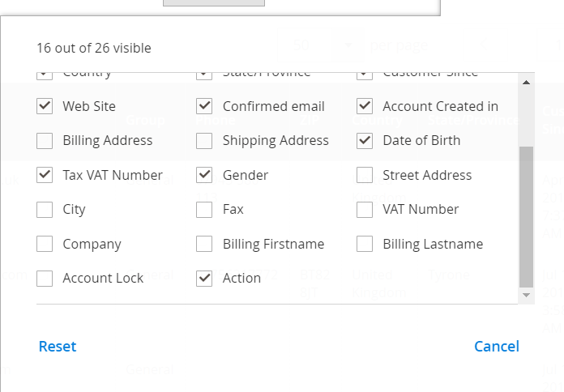Viewport: 564px width, 392px height.
Task: Uncheck the Confirmed email checkbox
Action: tap(205, 106)
